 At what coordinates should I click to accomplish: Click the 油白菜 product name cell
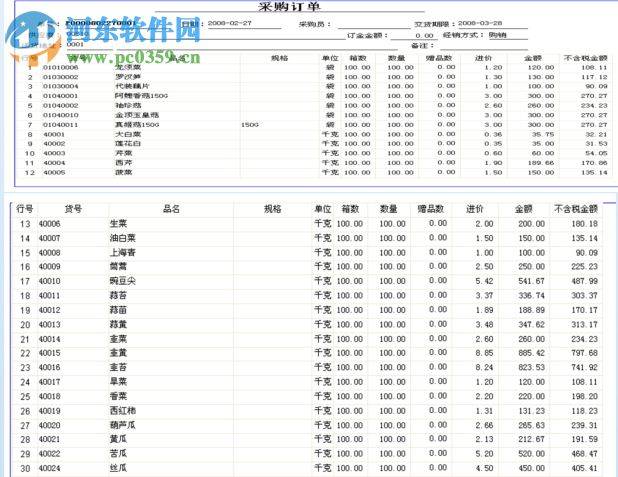(123, 238)
